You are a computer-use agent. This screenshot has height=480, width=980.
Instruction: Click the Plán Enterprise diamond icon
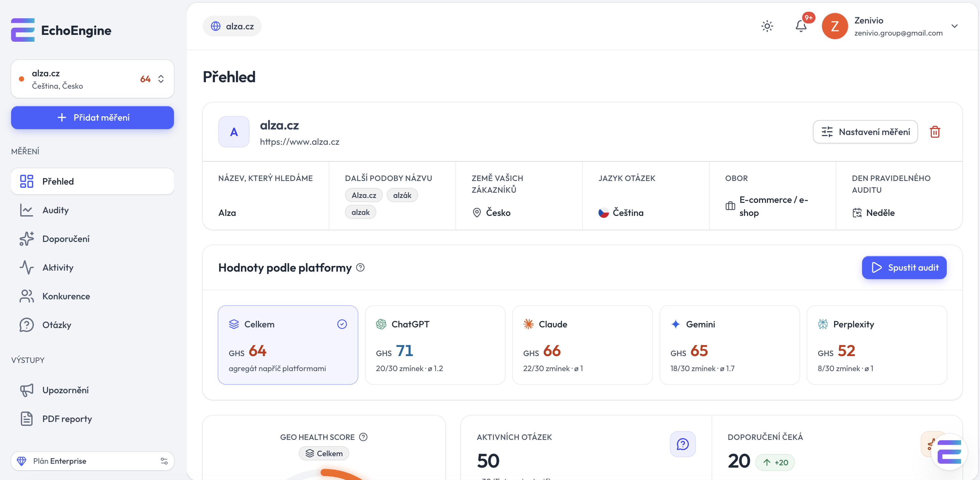click(x=22, y=461)
